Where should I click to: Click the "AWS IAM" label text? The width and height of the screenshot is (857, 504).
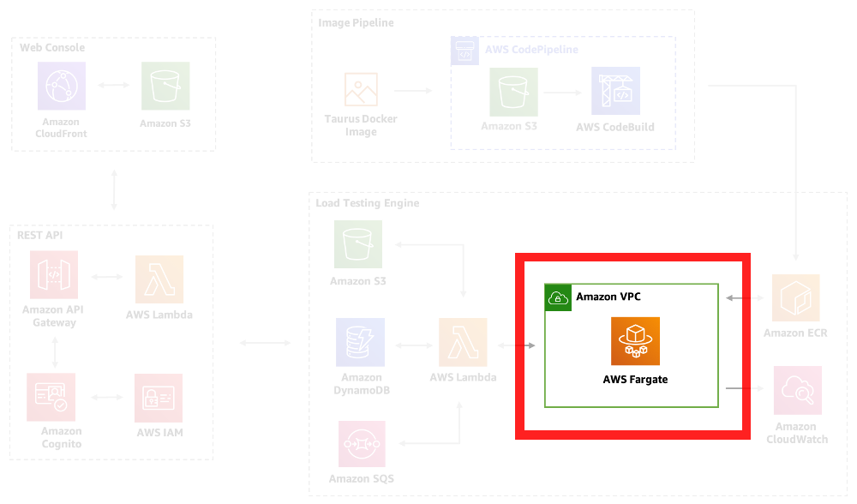tap(159, 432)
